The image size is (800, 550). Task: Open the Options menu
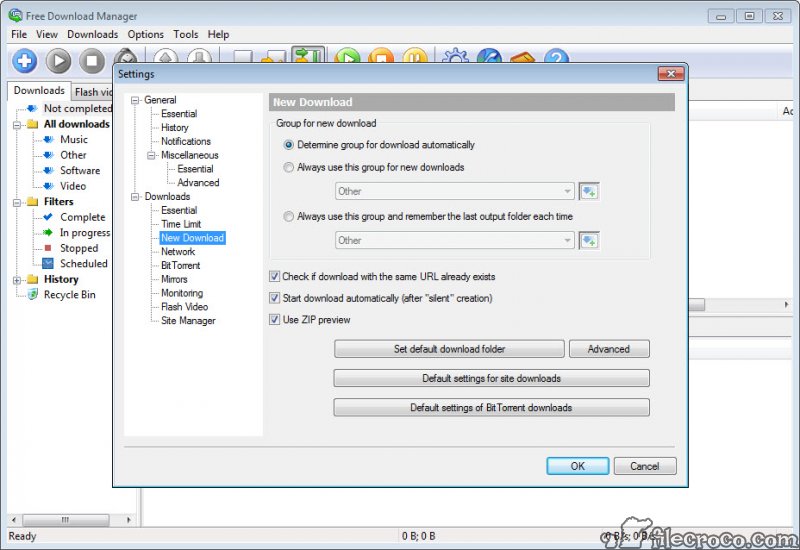(145, 34)
